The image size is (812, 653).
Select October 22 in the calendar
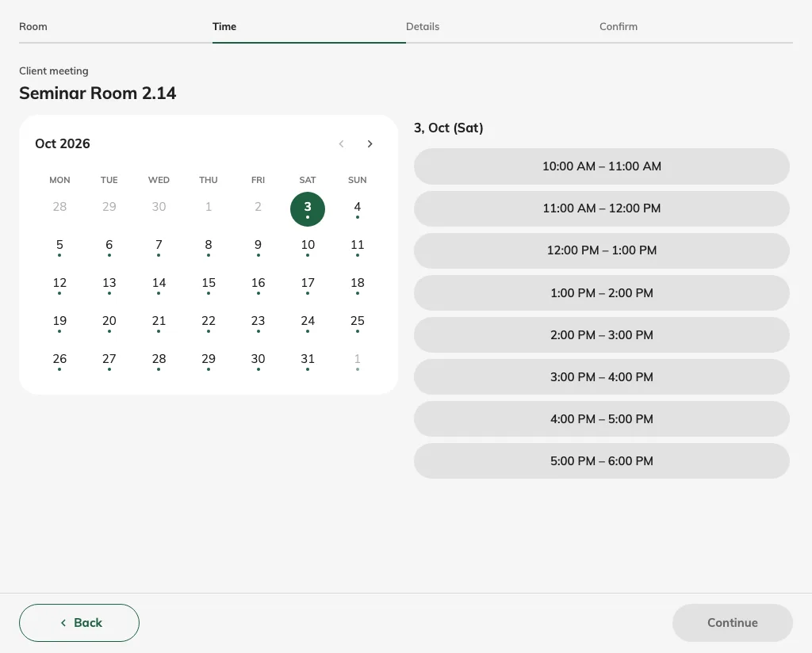tap(209, 323)
